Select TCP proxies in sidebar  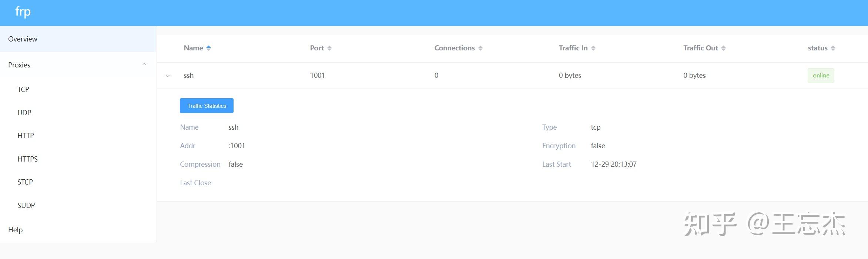(23, 89)
